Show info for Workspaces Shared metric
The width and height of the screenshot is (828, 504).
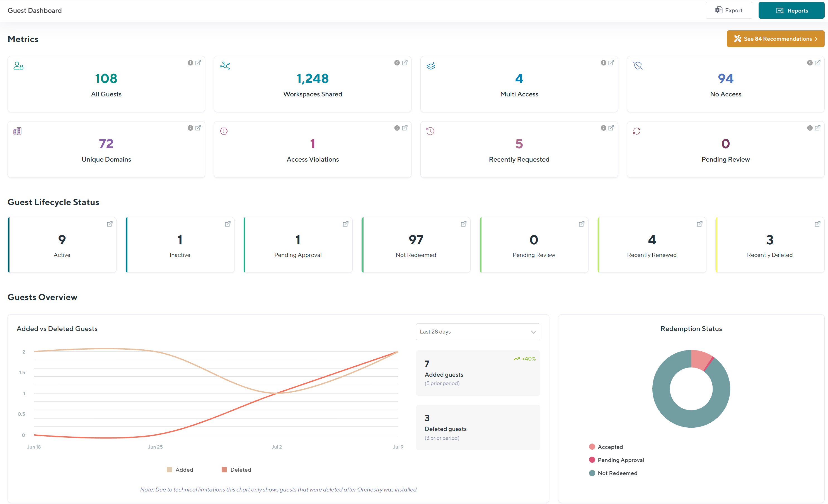(397, 63)
